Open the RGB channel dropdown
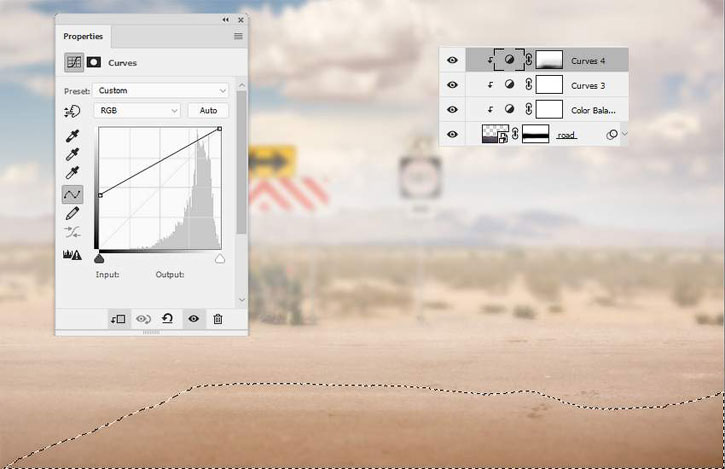This screenshot has width=725, height=469. pyautogui.click(x=137, y=111)
